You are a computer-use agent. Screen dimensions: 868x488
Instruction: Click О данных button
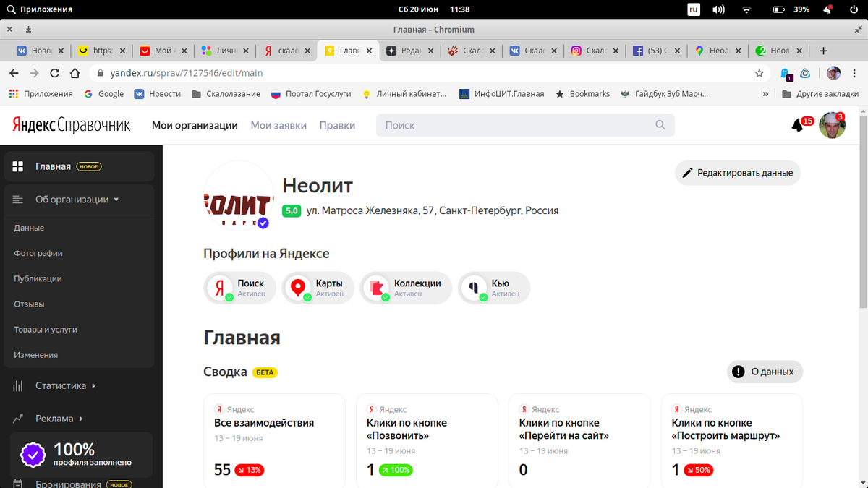[x=765, y=372]
